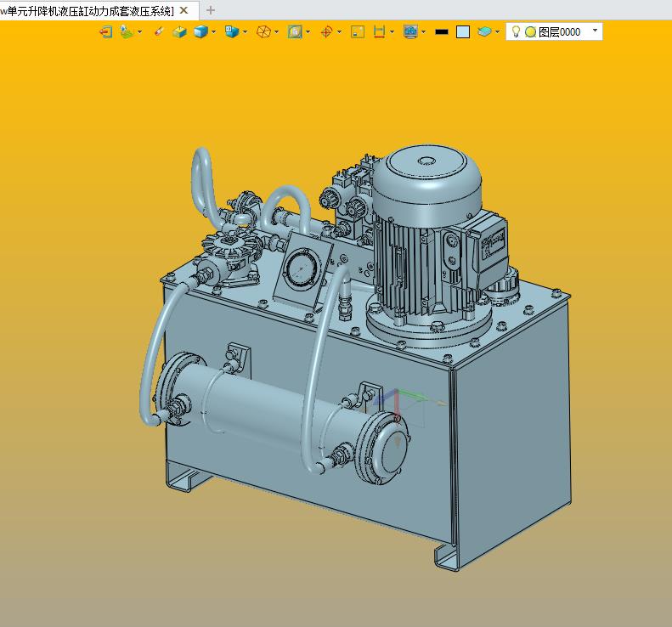Expand dropdown beside monitor display icon
Screen dimensions: 672x627
tap(423, 32)
